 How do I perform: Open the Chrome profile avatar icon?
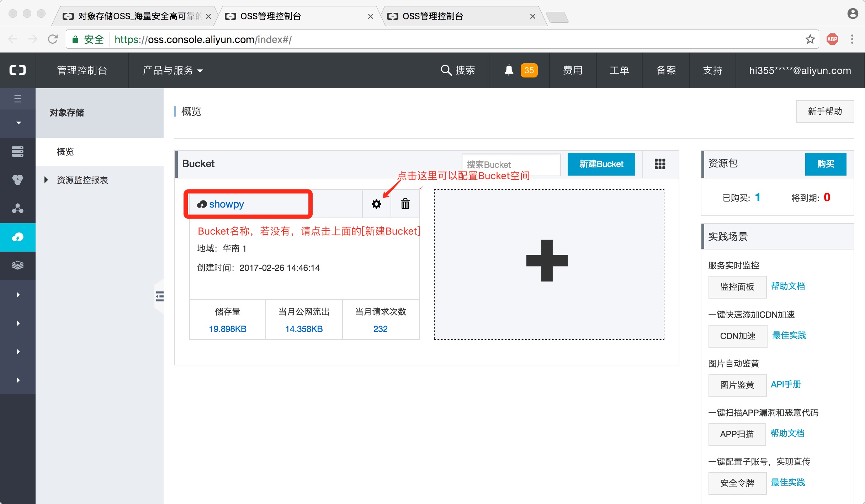pyautogui.click(x=853, y=14)
